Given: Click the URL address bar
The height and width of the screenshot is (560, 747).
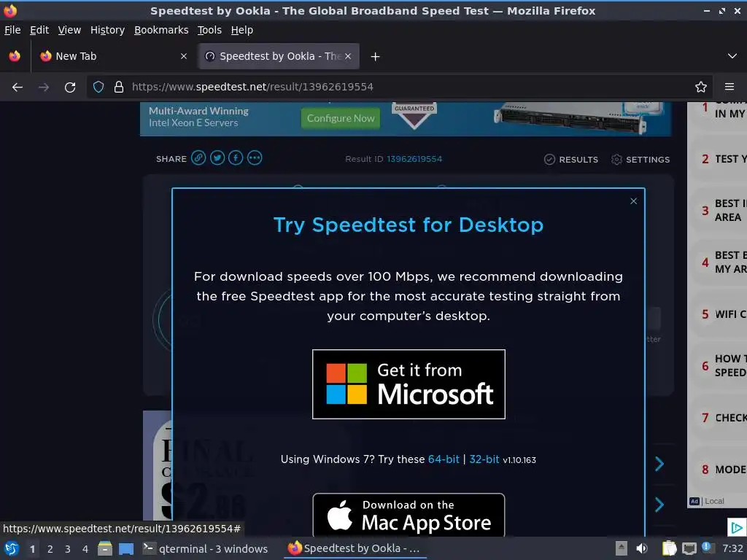Looking at the screenshot, I should (x=400, y=87).
